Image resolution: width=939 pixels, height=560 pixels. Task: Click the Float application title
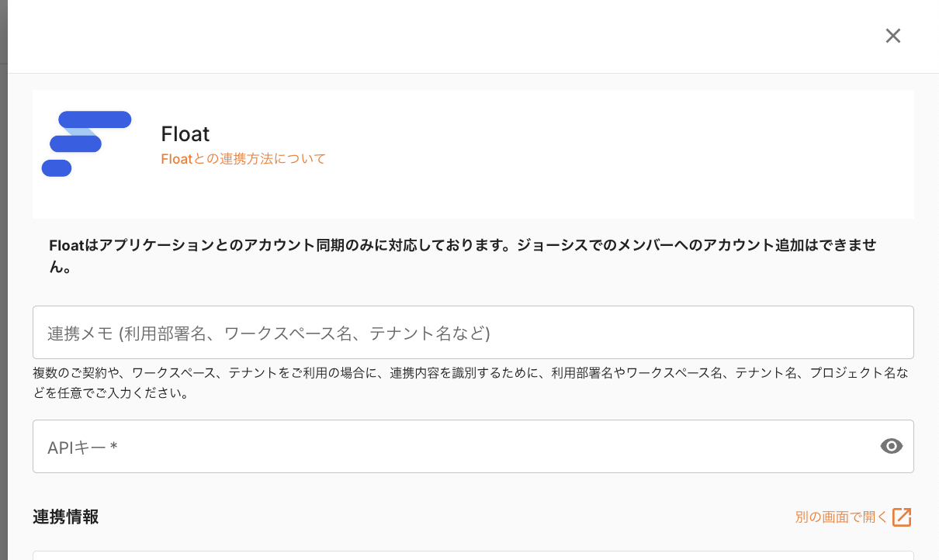tap(185, 134)
